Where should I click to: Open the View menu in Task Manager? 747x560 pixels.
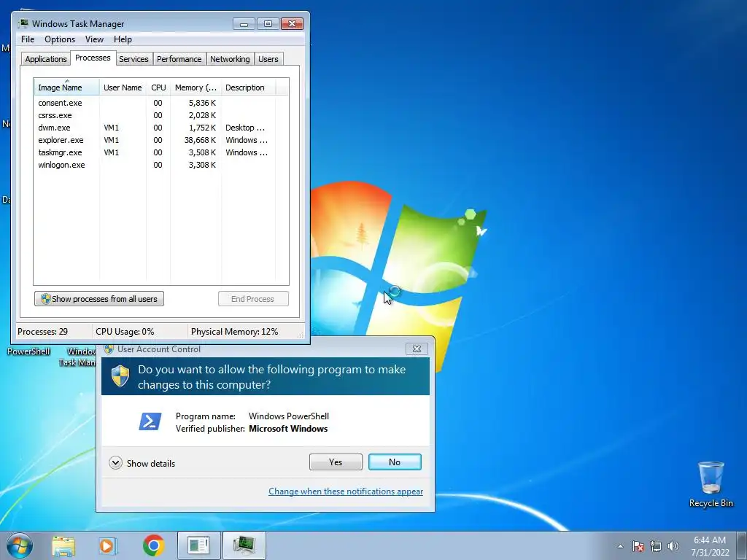pyautogui.click(x=94, y=39)
